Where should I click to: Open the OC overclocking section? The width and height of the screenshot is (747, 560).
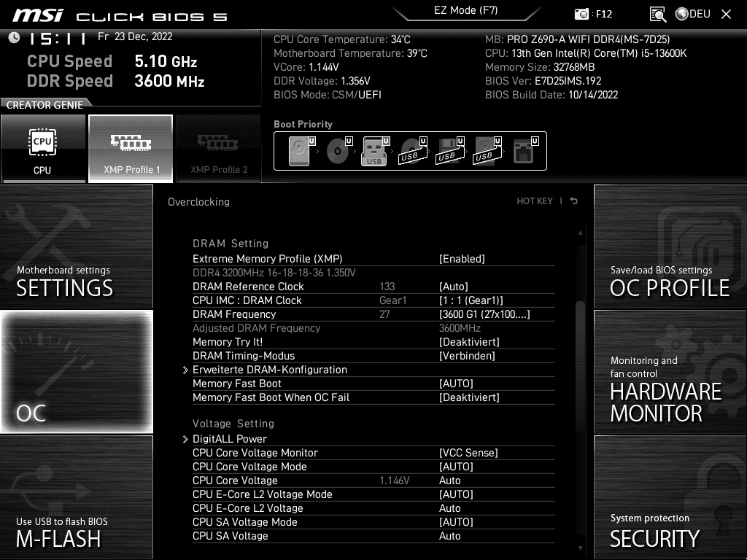(76, 371)
